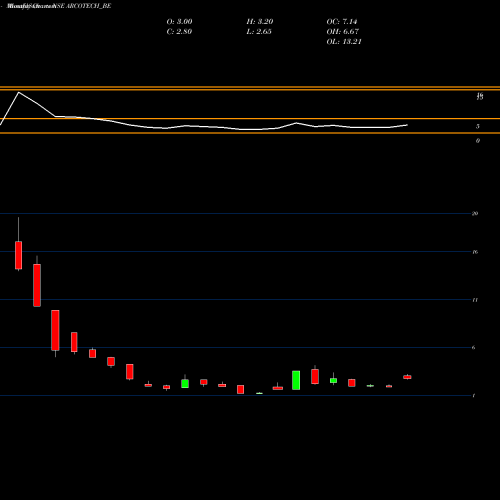The width and height of the screenshot is (500, 500).
Task: Click the indicator axis label 0
Action: click(478, 141)
